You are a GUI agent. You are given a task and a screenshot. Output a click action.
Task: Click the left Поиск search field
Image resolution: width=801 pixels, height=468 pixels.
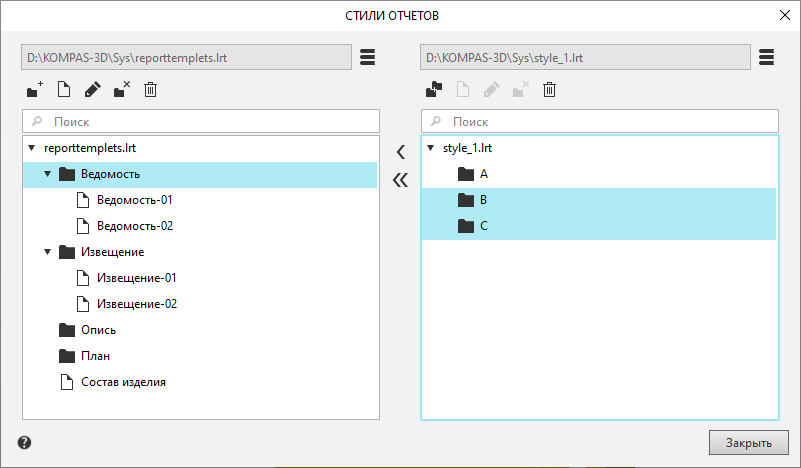(x=212, y=121)
